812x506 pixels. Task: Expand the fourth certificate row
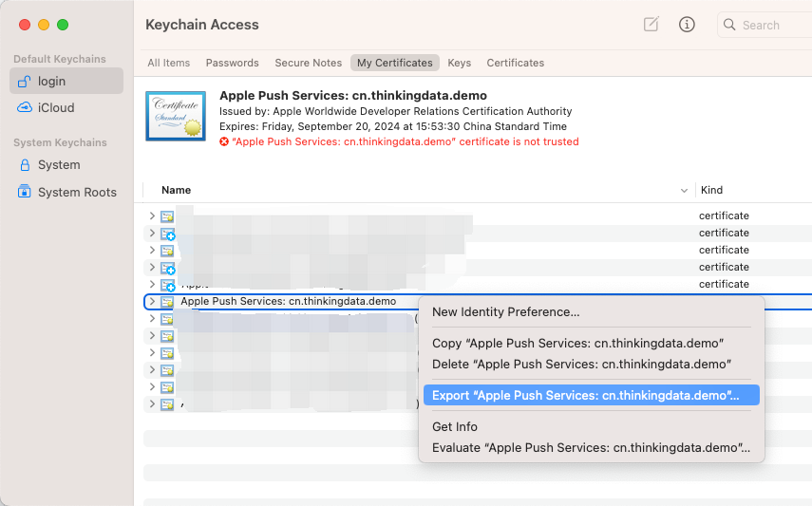[x=152, y=267]
